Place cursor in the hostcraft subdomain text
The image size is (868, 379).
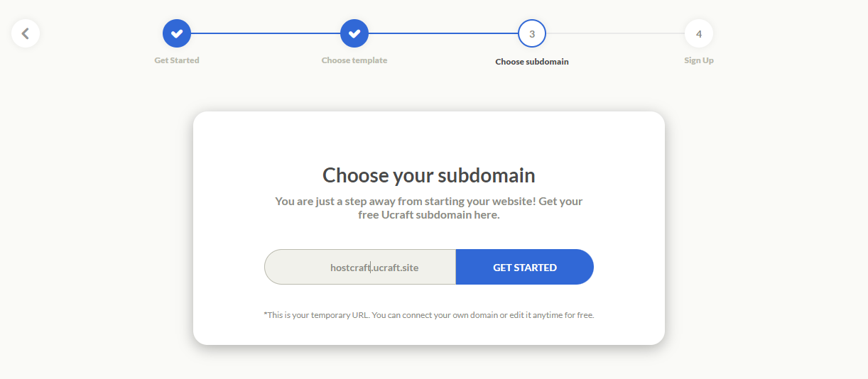(350, 268)
